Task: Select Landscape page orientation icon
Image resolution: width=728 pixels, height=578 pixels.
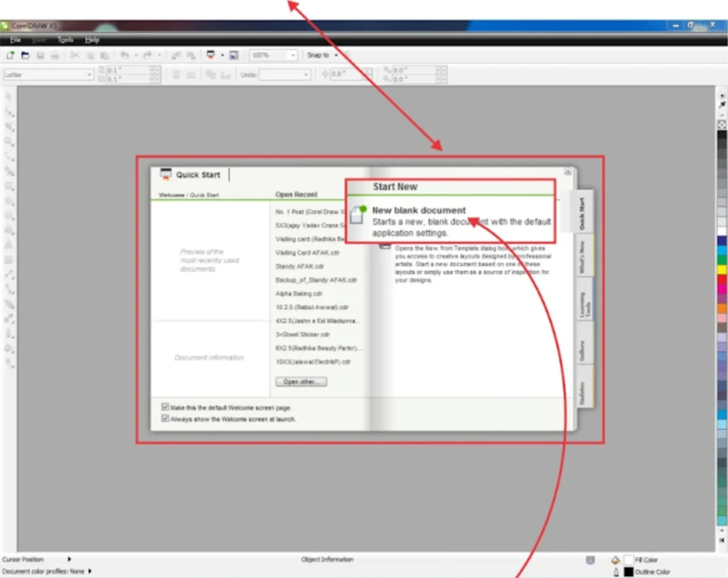Action: (191, 75)
